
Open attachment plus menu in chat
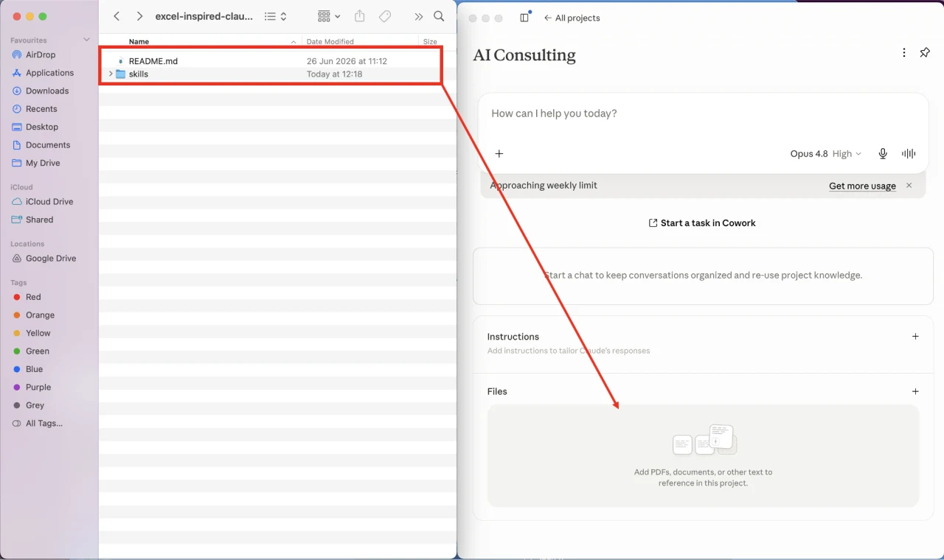[x=499, y=153]
